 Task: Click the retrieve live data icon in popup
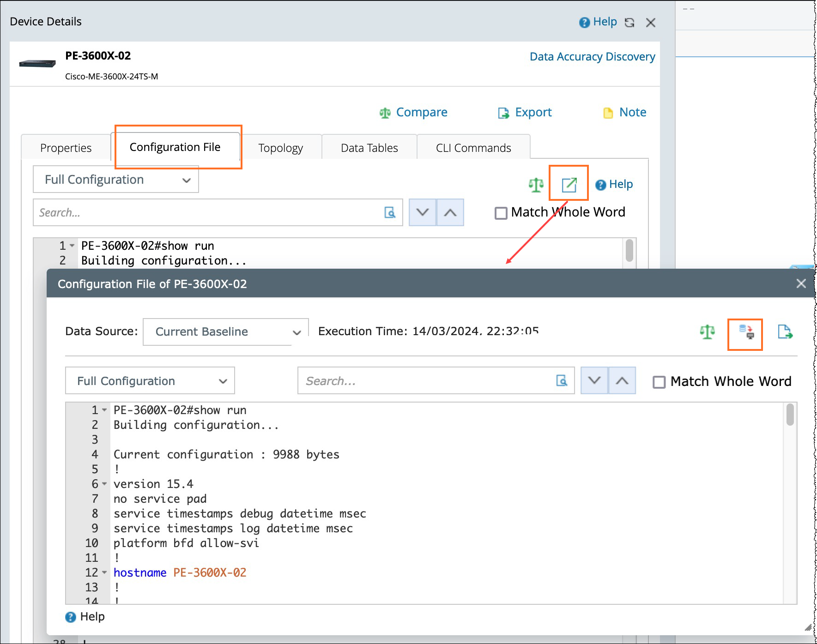click(746, 332)
